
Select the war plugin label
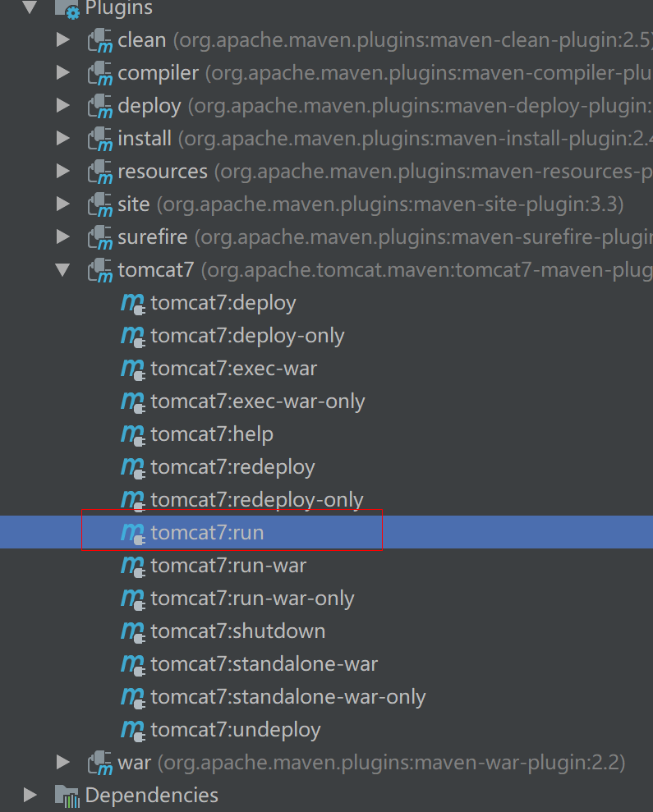tap(134, 762)
